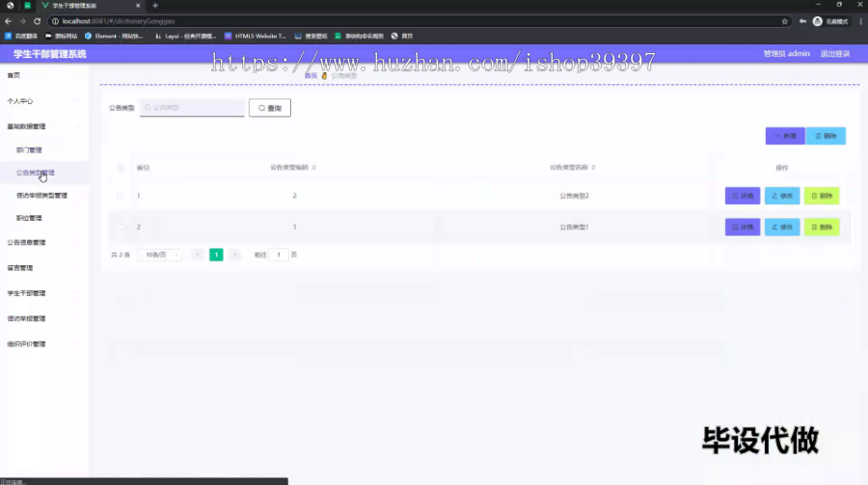
Task: Click the next page arrow in pagination
Action: [234, 255]
